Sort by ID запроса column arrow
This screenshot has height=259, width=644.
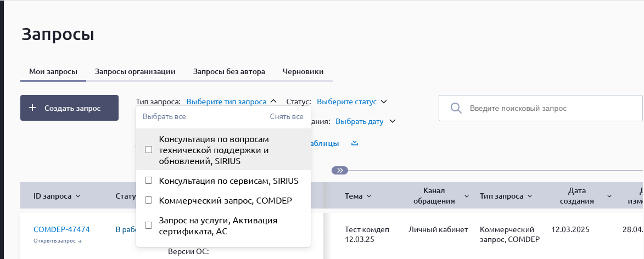coord(77,196)
